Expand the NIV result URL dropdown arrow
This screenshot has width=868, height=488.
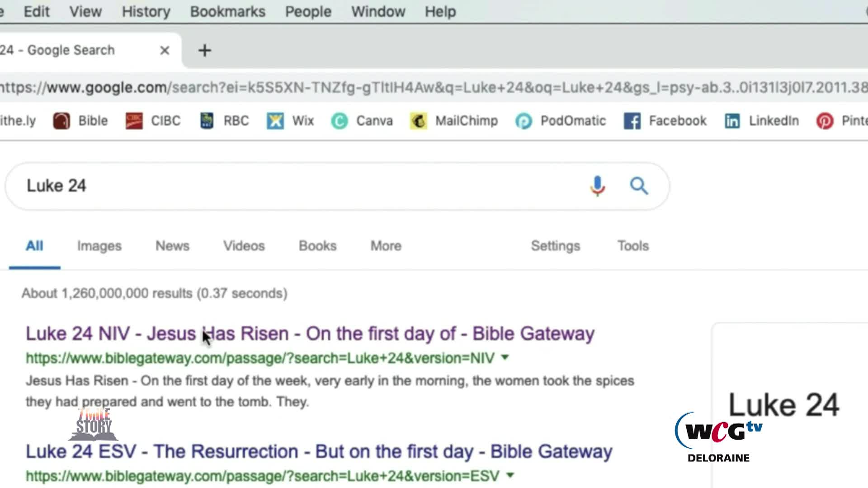coord(505,357)
